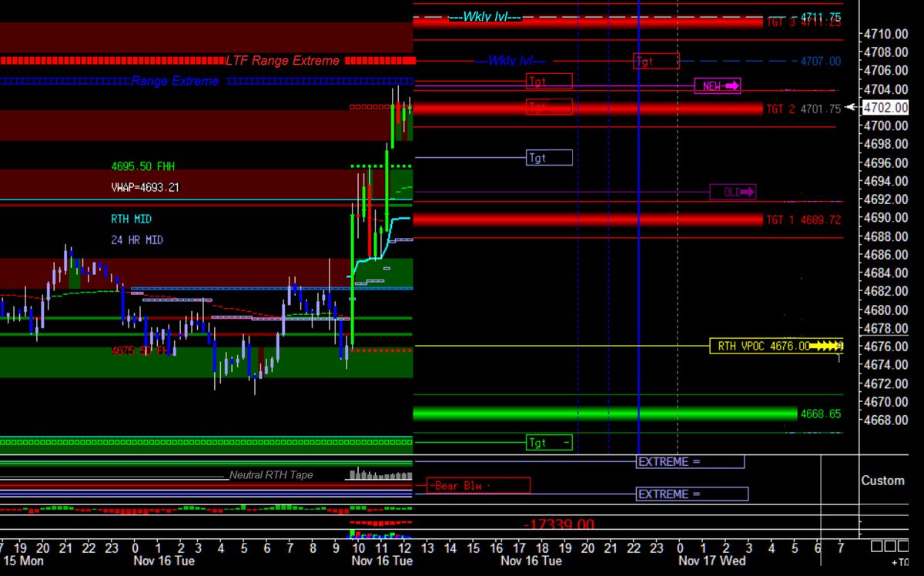Click the lower EXTREME = box

point(692,494)
